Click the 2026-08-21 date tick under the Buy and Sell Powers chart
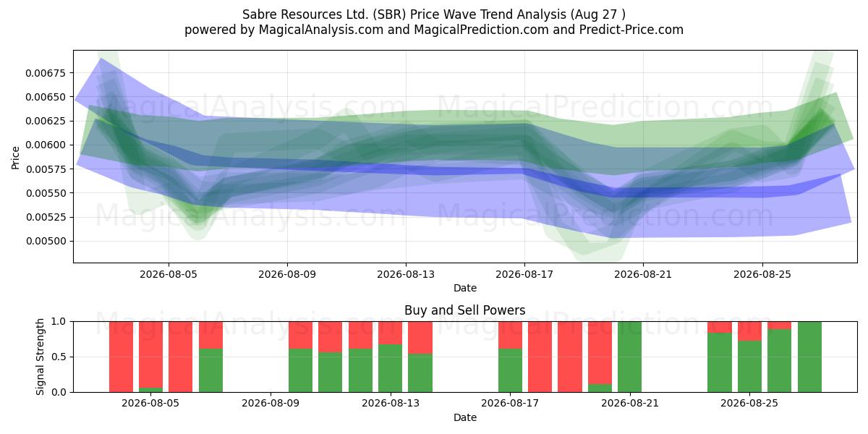The height and width of the screenshot is (434, 868). [630, 404]
